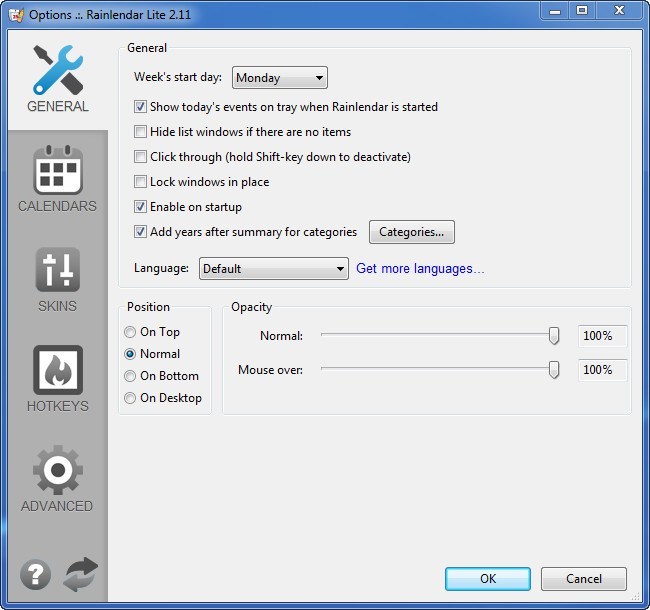Open the Advanced gear icon

click(57, 470)
